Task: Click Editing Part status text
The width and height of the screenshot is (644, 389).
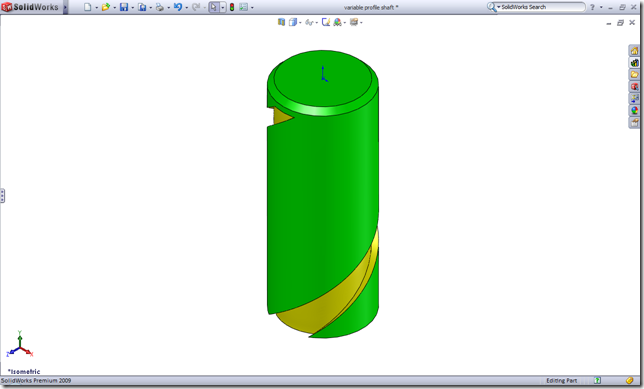Action: click(x=561, y=381)
